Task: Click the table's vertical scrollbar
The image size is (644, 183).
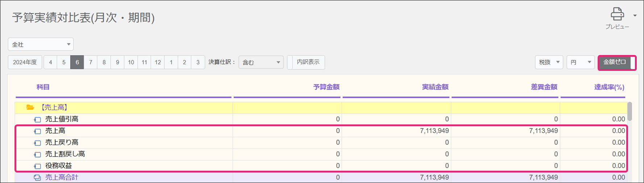Action: (x=630, y=111)
